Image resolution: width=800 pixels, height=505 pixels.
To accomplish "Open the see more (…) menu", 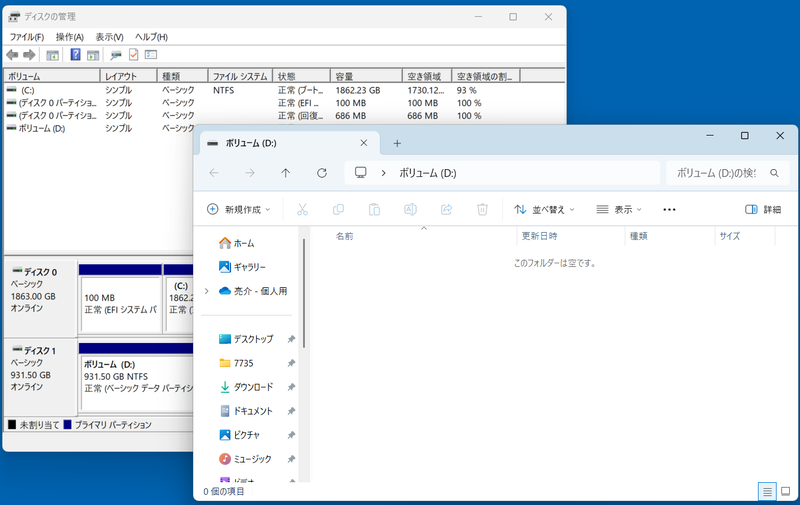I will pos(669,209).
